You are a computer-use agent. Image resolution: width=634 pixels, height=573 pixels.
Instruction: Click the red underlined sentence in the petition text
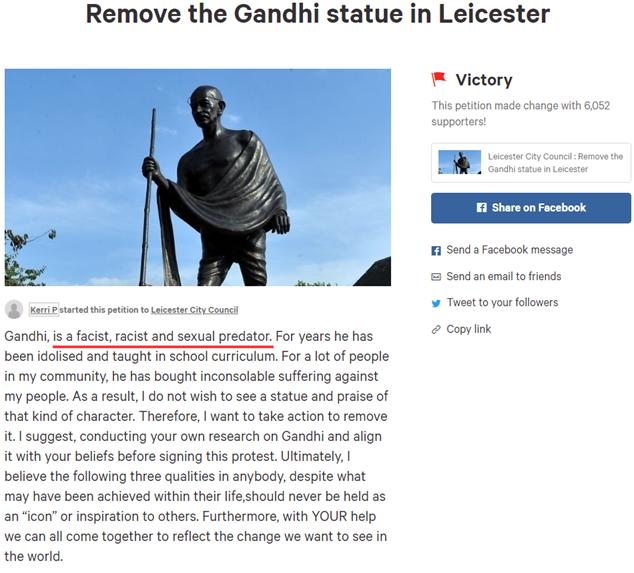[x=163, y=336]
